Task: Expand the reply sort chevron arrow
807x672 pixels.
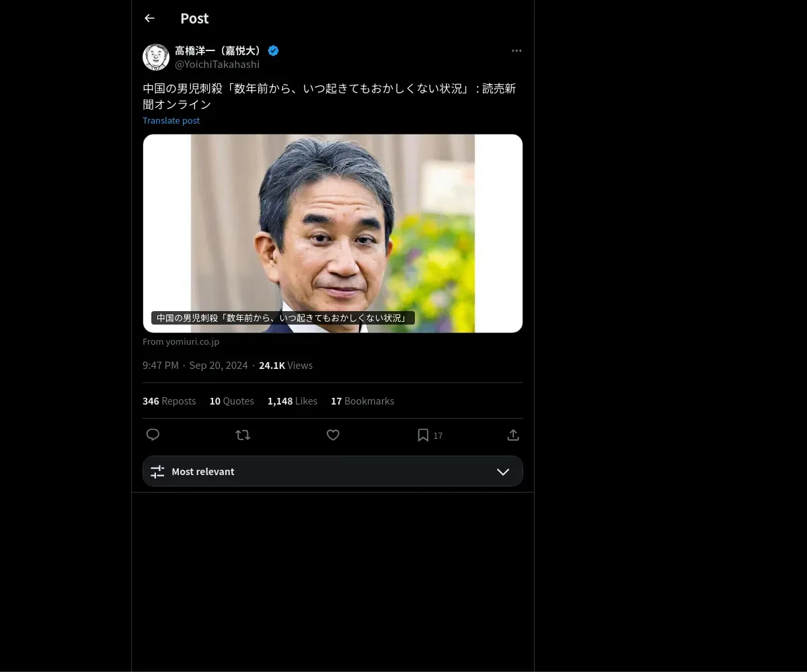Action: [503, 472]
